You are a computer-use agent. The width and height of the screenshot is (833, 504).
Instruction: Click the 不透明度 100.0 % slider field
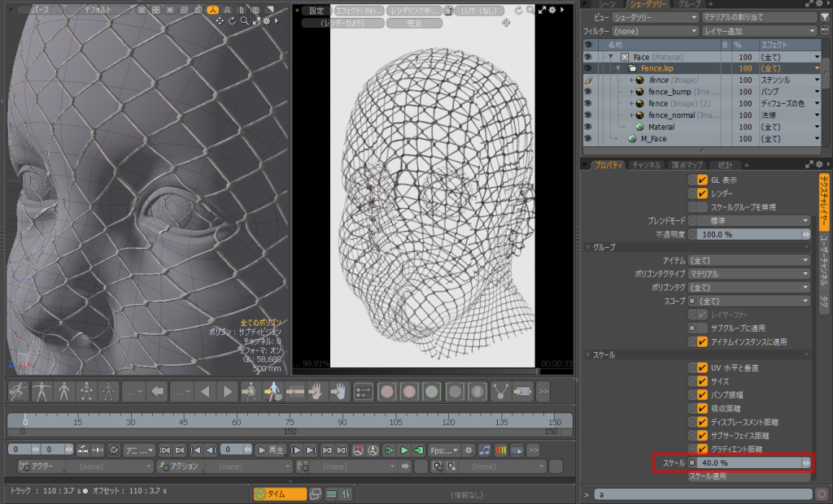pos(749,234)
